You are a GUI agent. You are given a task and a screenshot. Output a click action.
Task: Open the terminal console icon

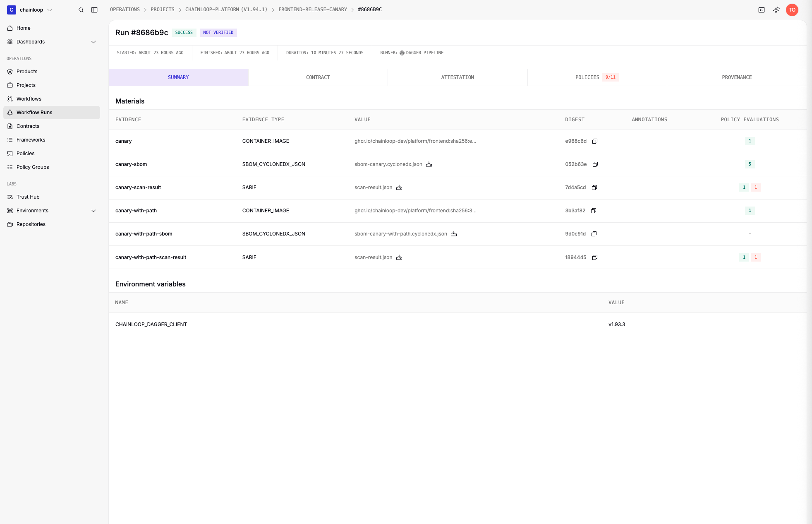[x=762, y=10]
